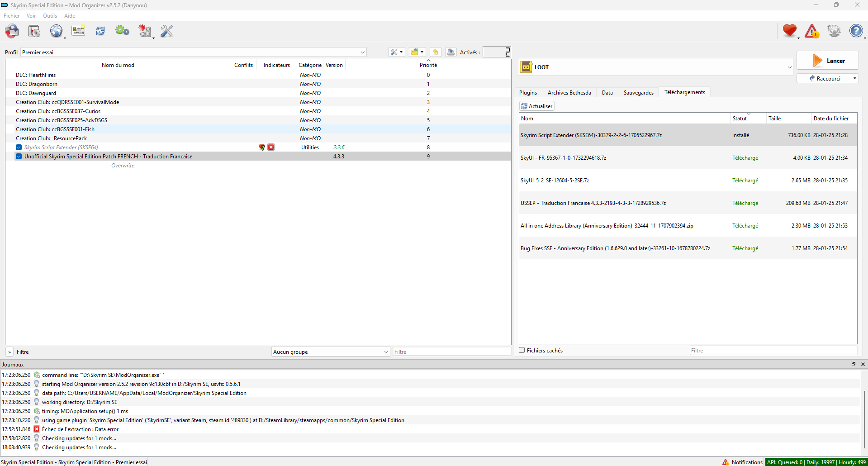Click the Change Game instance icon
Image resolution: width=868 pixels, height=466 pixels.
12,31
